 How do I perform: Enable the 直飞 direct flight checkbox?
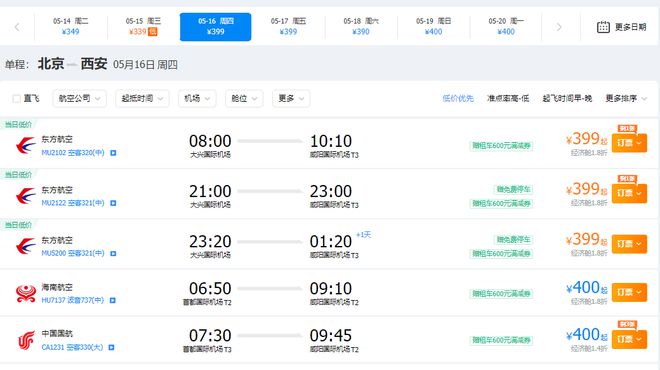point(16,98)
